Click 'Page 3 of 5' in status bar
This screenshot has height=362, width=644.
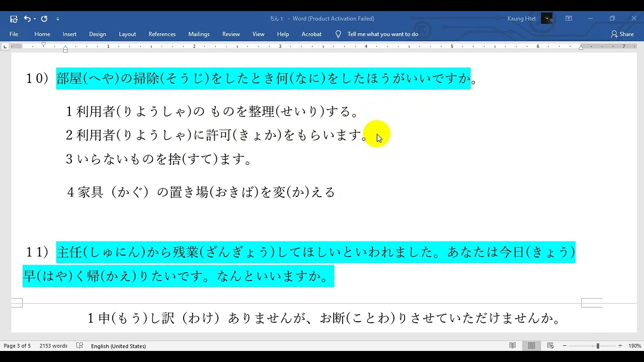coord(17,346)
